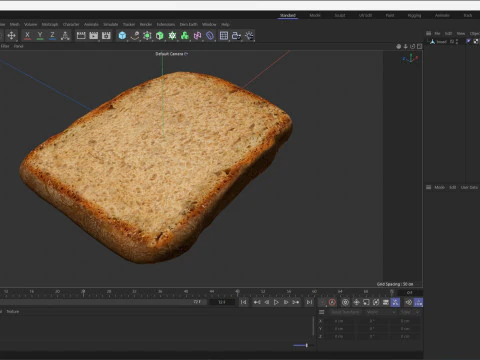Select the Move tool in the toolbar
480x360 pixels.
pos(11,35)
